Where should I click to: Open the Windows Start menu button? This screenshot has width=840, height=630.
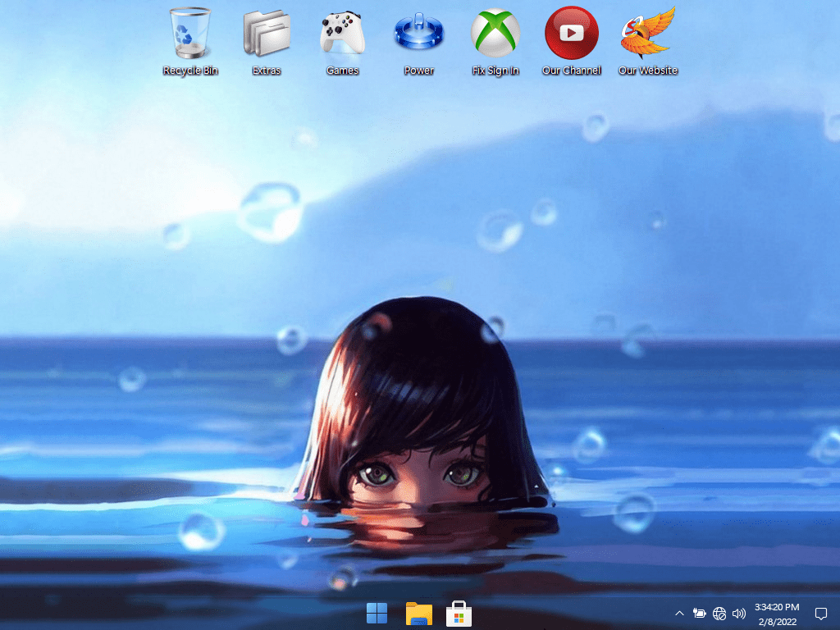tap(377, 614)
